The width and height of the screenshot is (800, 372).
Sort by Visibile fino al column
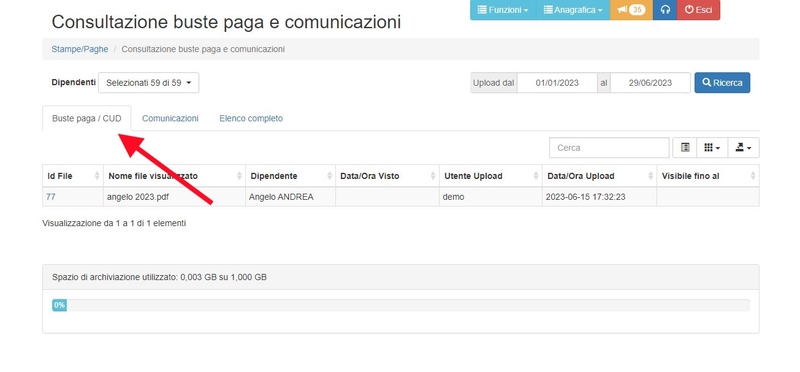(708, 176)
